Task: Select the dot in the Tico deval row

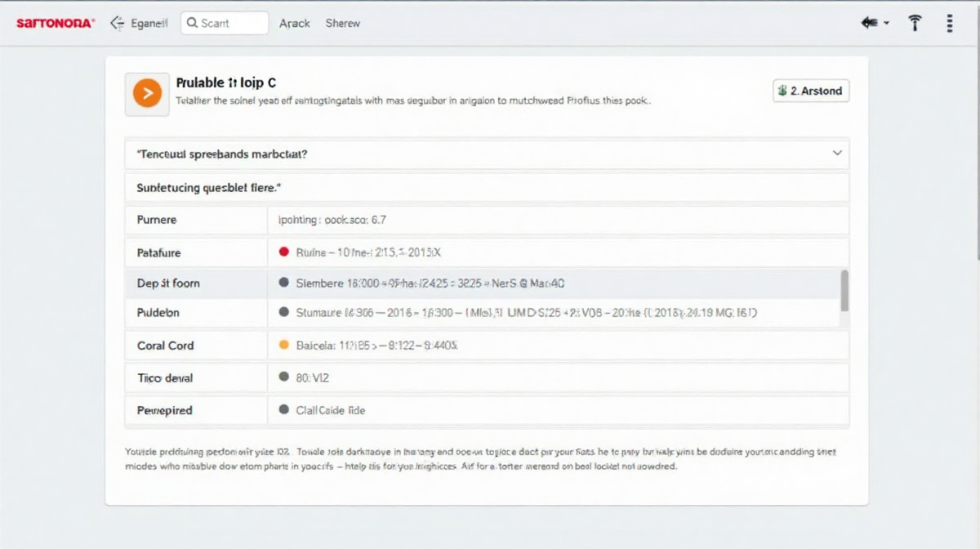Action: click(x=284, y=377)
